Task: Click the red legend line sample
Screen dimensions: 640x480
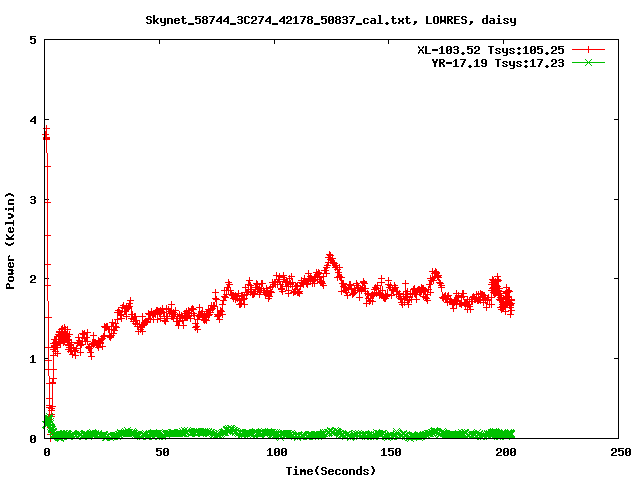Action: coord(588,50)
